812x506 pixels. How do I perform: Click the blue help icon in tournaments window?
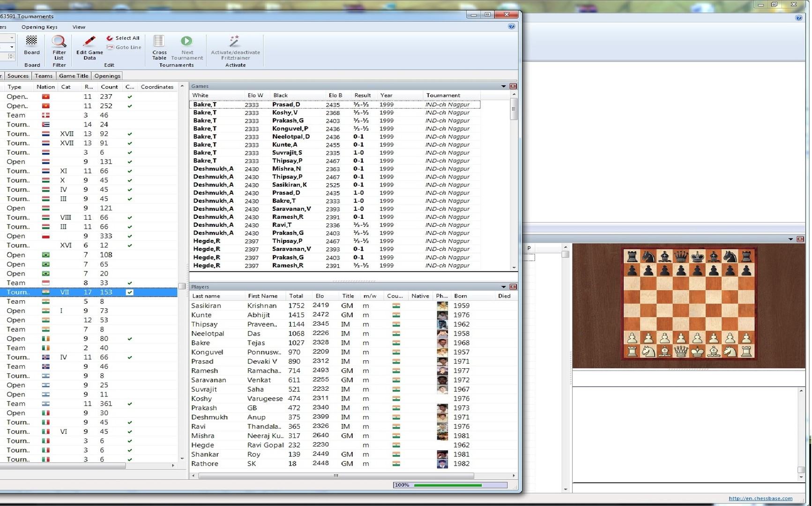coord(511,26)
